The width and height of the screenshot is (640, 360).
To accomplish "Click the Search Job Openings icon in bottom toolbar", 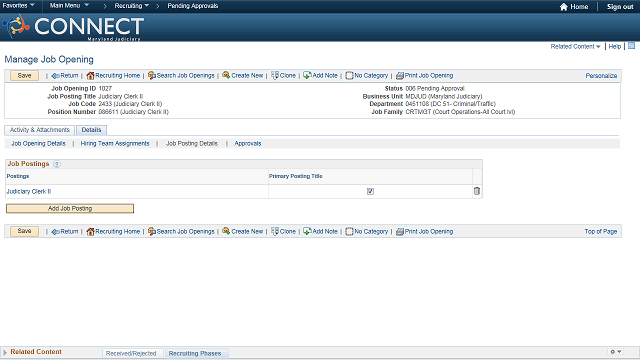I will coord(152,231).
